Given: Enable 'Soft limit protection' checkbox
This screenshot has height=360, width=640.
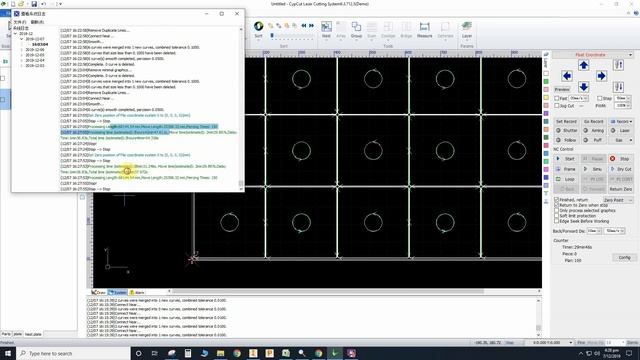Looking at the screenshot, I should [557, 216].
